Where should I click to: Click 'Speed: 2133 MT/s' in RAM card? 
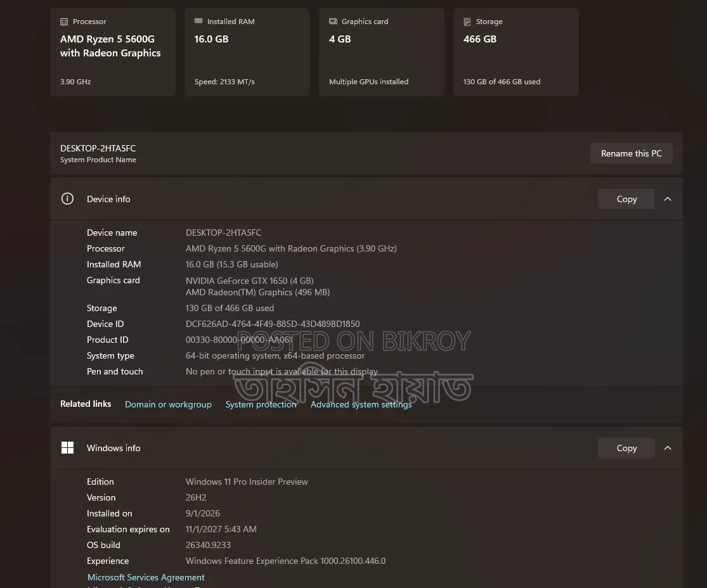tap(224, 82)
